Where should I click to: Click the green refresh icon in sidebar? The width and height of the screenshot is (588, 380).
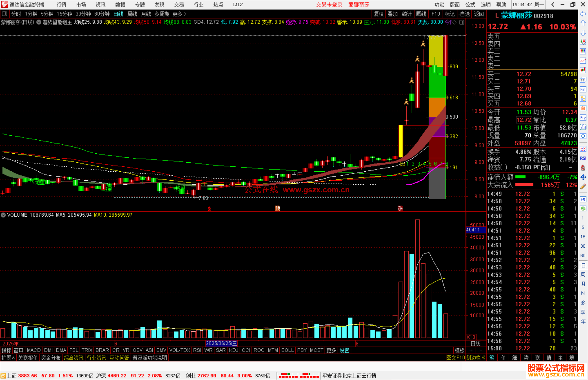coord(583,209)
